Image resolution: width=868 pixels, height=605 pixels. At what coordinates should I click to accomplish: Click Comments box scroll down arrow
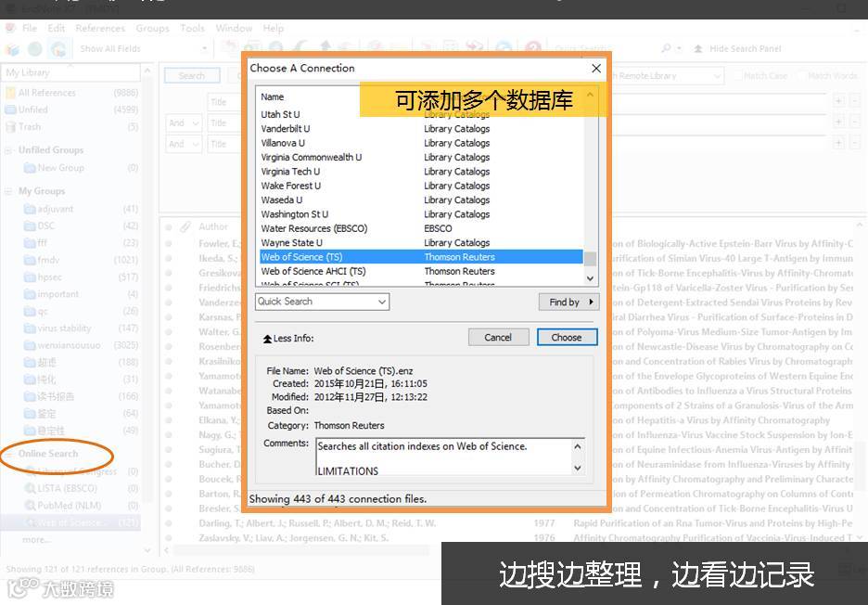click(x=578, y=469)
